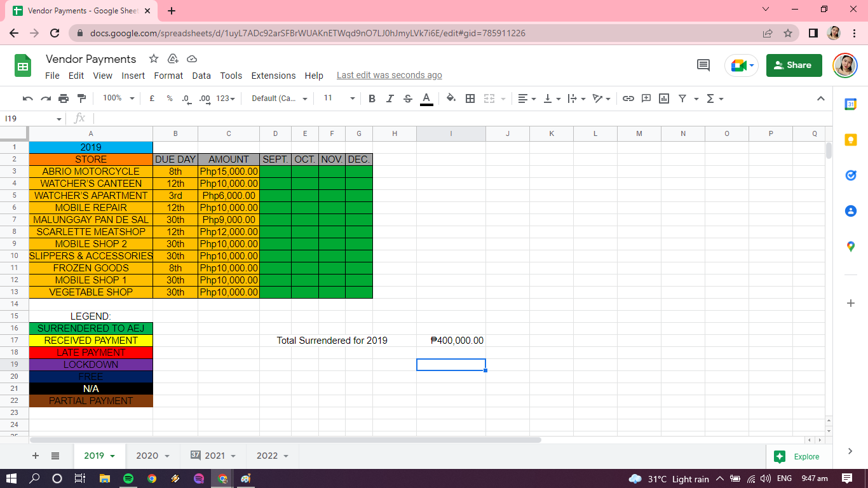
Task: Select the ₱400,000.00 total cell
Action: point(451,341)
